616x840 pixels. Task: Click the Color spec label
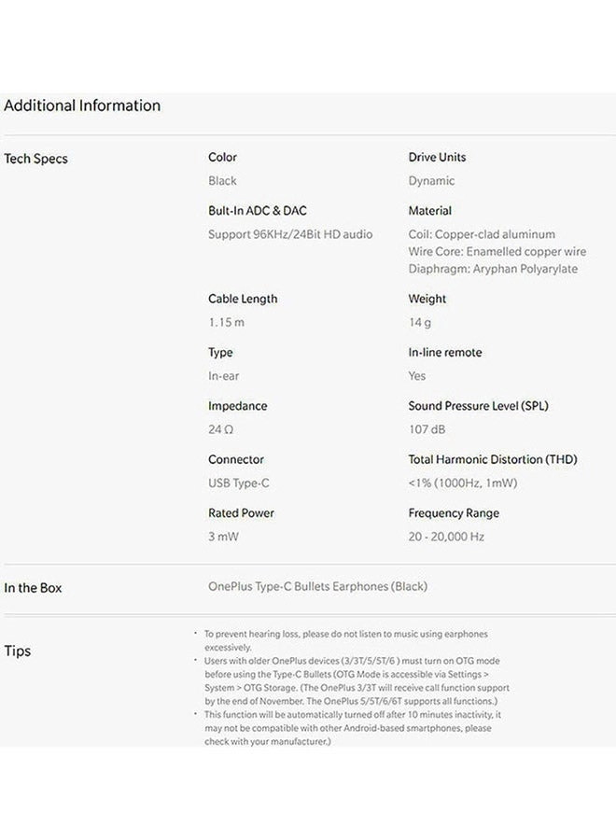click(x=222, y=157)
